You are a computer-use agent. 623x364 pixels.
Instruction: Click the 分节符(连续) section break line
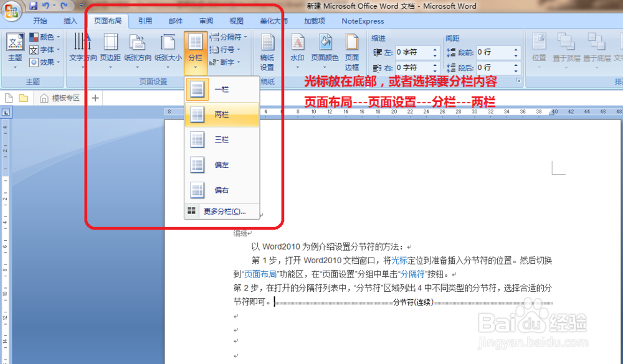pyautogui.click(x=413, y=302)
